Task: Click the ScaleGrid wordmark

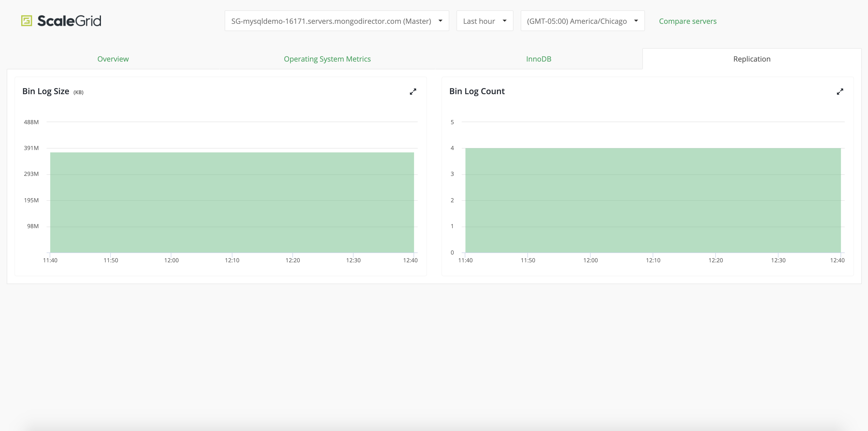Action: (x=69, y=21)
